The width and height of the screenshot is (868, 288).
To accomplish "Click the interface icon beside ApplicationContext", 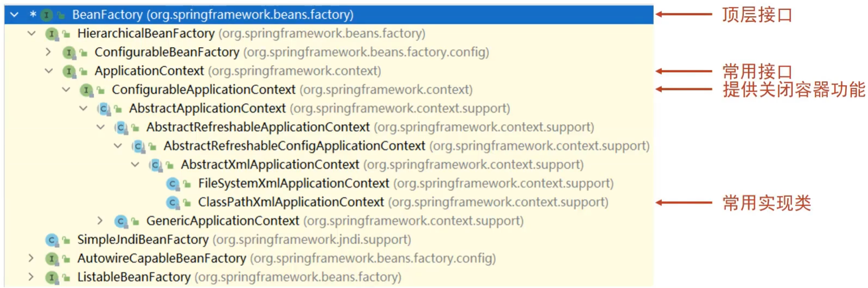I will pos(69,71).
